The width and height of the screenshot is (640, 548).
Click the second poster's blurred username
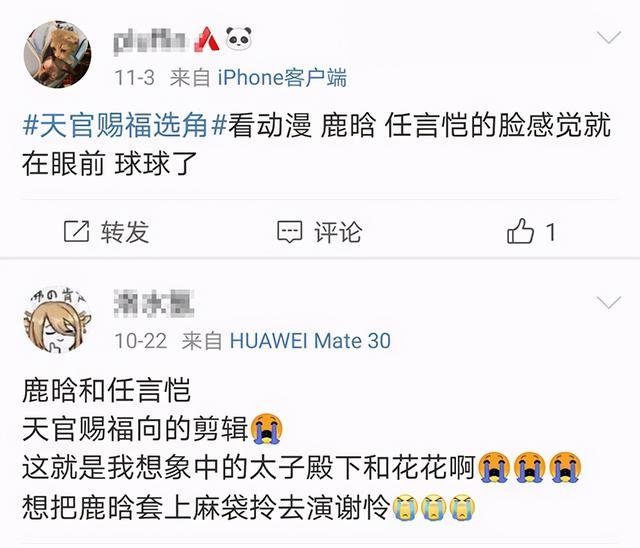pos(154,303)
